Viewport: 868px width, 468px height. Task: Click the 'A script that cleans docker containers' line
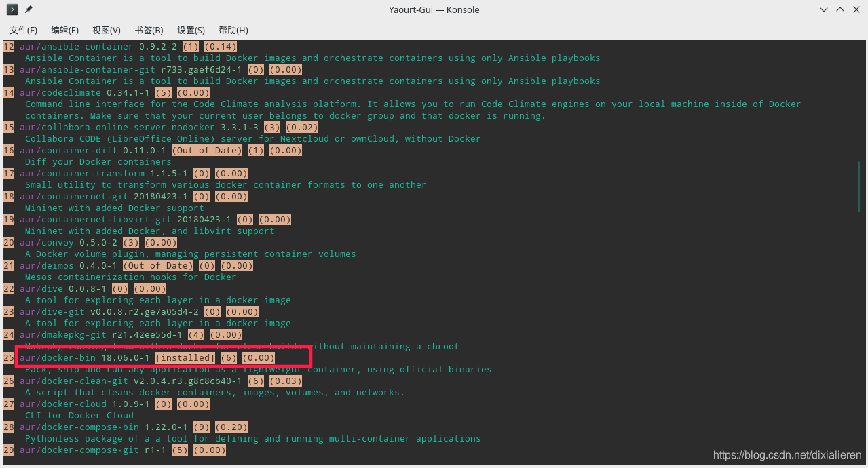tap(215, 393)
